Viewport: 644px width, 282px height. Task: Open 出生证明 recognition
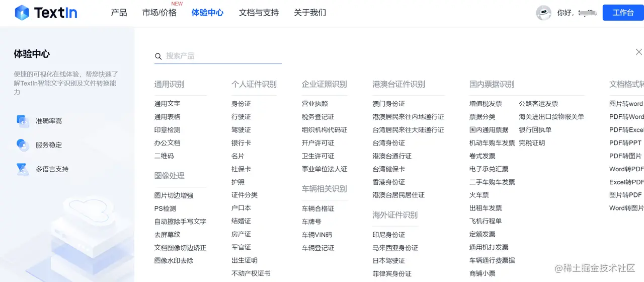click(x=245, y=260)
